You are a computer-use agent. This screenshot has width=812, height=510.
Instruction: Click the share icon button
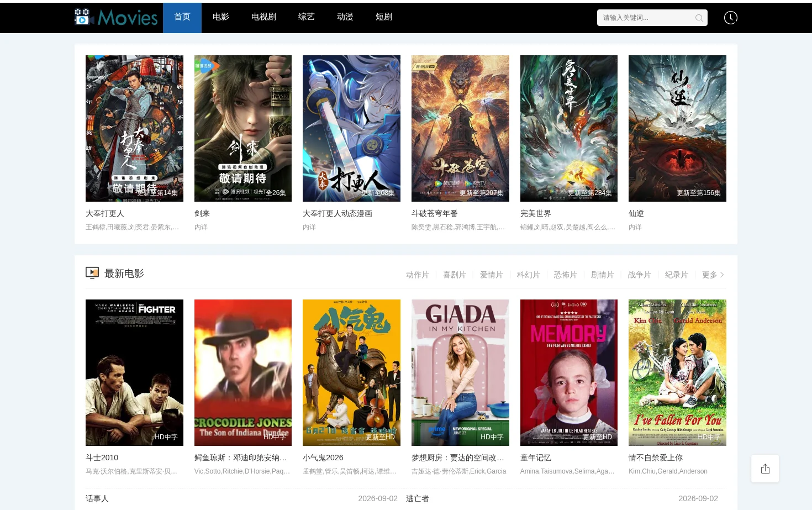[x=765, y=469]
